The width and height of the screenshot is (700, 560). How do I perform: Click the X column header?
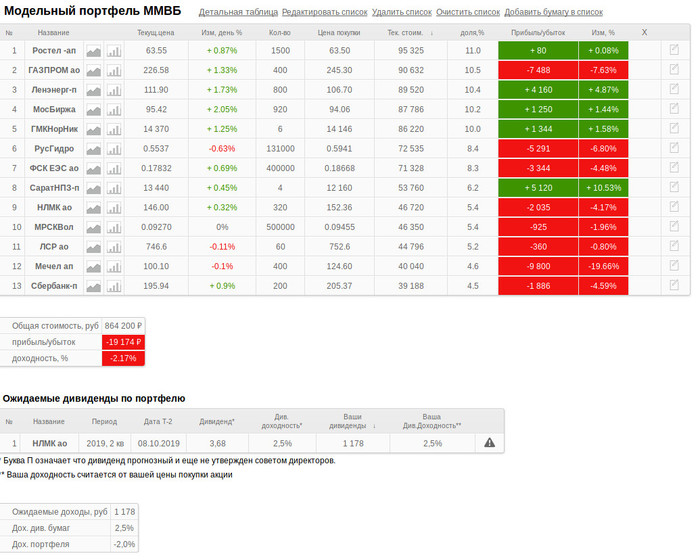(x=644, y=32)
